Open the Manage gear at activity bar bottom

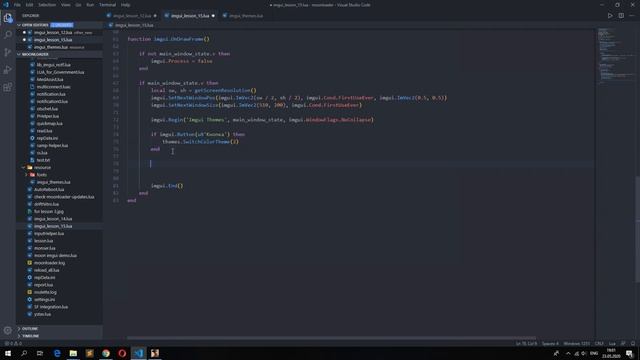8,330
